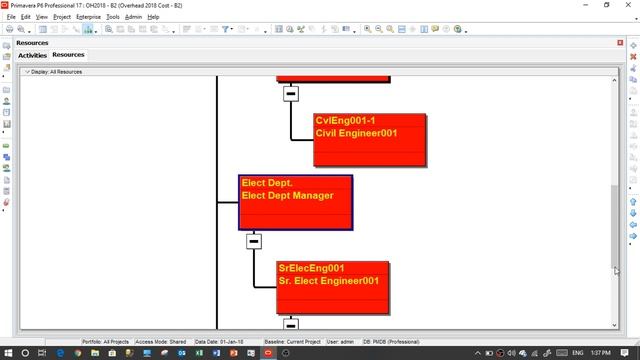
Task: Open the View menu
Action: (x=42, y=17)
